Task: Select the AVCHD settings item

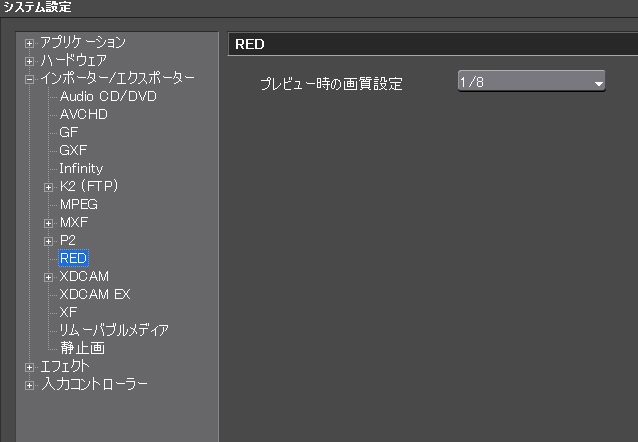Action: point(83,114)
